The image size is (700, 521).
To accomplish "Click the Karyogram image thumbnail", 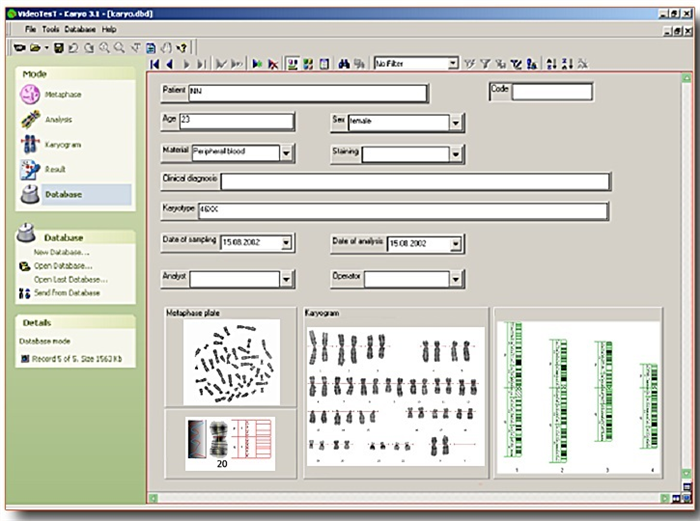I will click(x=395, y=396).
